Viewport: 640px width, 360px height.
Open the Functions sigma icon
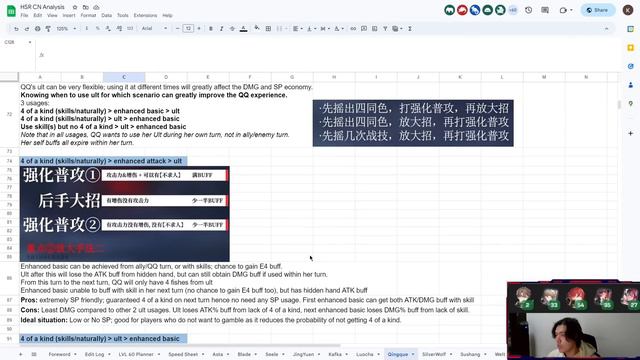pos(409,29)
